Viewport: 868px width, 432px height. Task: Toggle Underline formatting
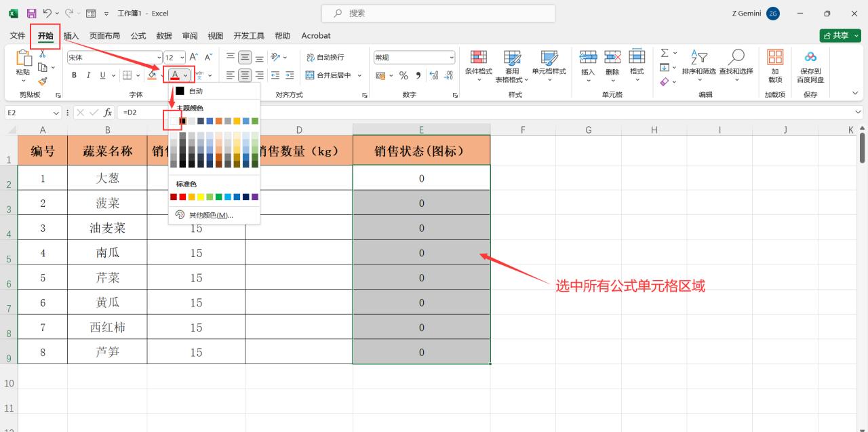tap(103, 75)
